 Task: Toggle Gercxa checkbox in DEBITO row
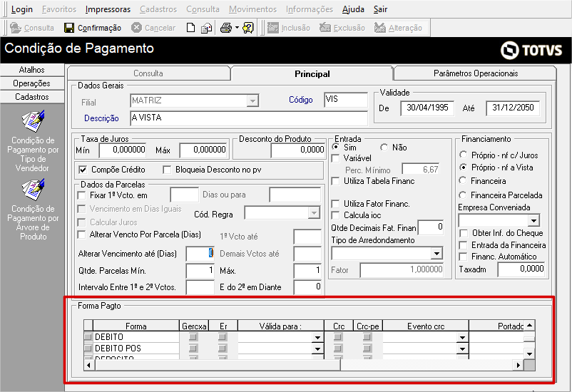(x=193, y=337)
